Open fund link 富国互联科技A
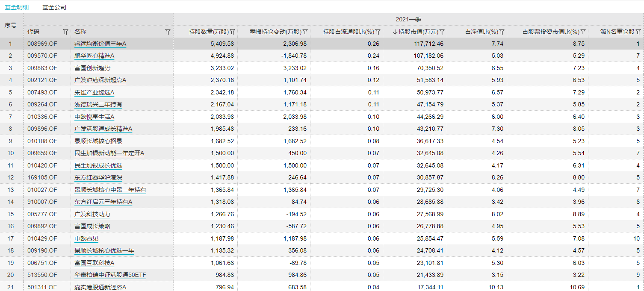644x291 pixels. (x=95, y=263)
